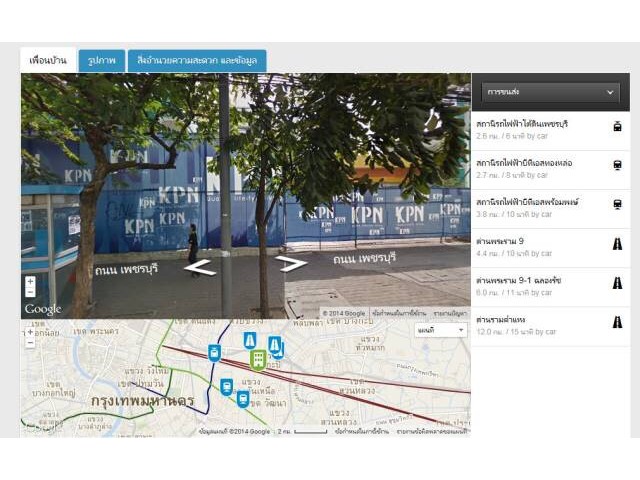This screenshot has width=640, height=480.
Task: Open the สิ่งอำนวยความสะดวก และข้อมูล tab
Action: 196,61
